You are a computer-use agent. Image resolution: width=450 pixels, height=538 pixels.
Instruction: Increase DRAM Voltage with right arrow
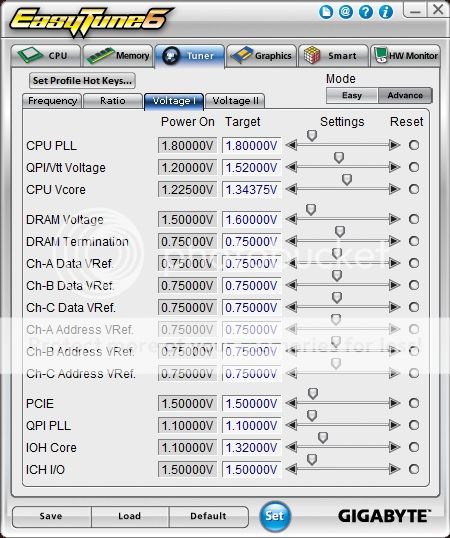click(394, 219)
